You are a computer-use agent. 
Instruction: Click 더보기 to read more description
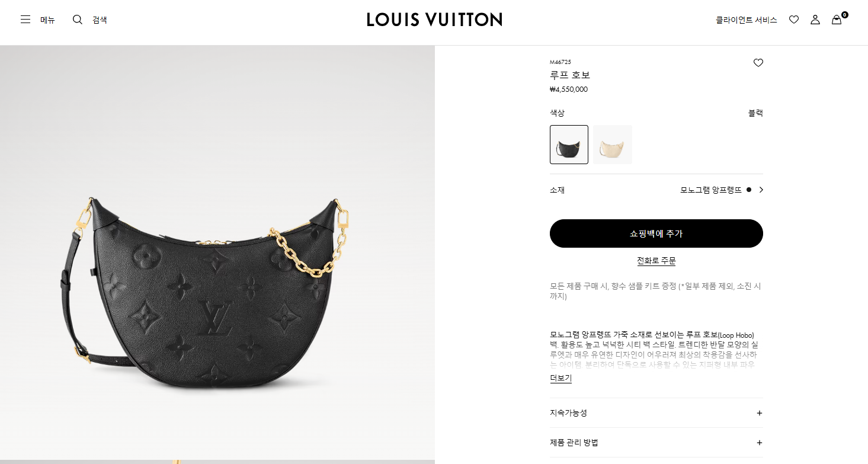pos(561,378)
